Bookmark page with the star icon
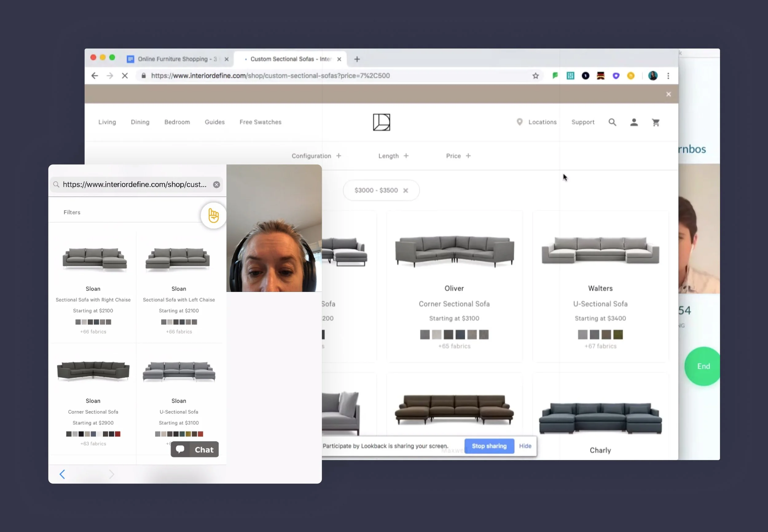768x532 pixels. pos(535,76)
